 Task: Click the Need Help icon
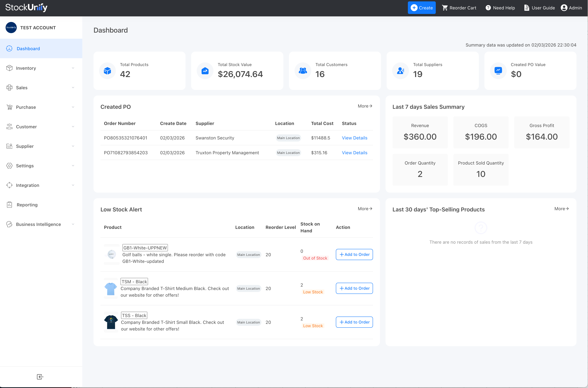click(488, 8)
